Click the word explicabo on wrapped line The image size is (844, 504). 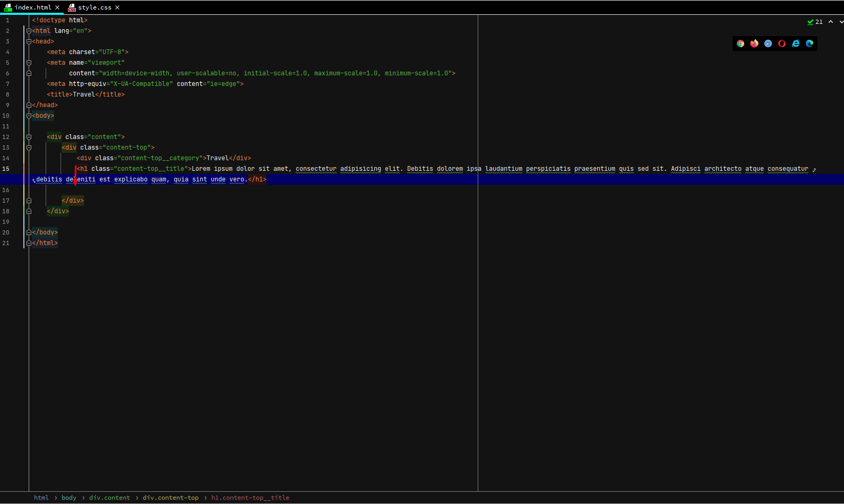(131, 179)
